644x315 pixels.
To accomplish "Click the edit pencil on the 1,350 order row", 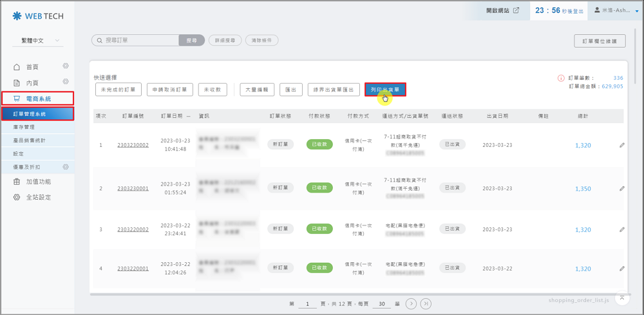I will (621, 189).
